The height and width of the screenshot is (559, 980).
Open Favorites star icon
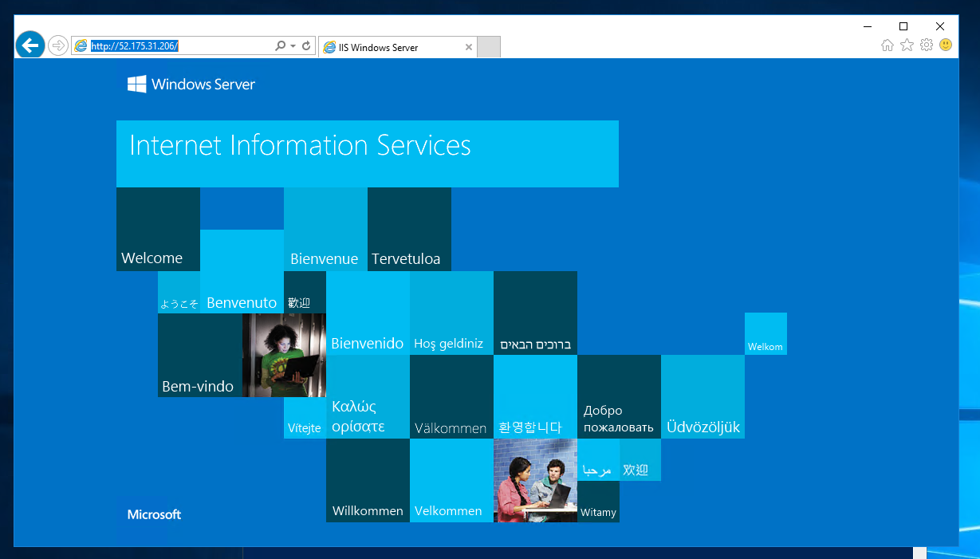point(907,45)
